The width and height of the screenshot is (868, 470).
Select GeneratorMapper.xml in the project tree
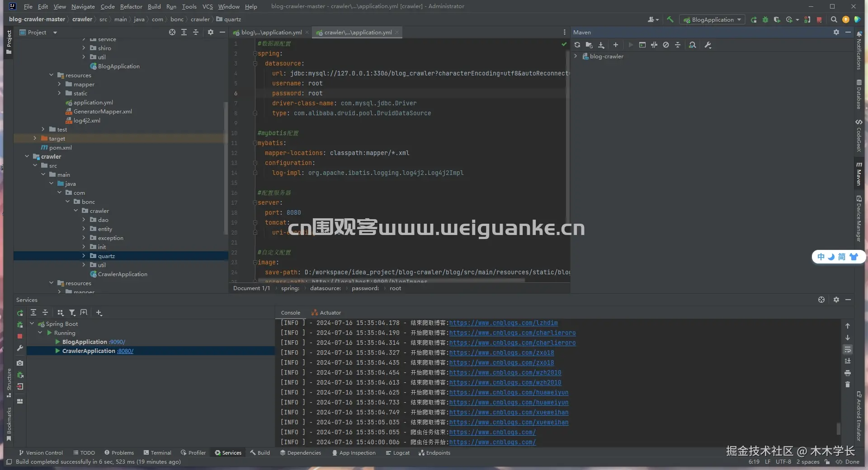pyautogui.click(x=103, y=111)
